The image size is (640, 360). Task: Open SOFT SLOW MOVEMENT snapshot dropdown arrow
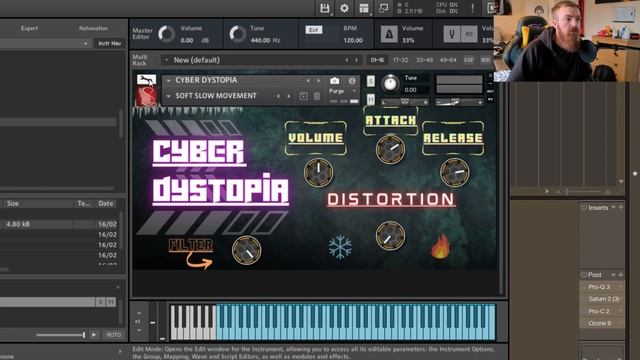(168, 96)
